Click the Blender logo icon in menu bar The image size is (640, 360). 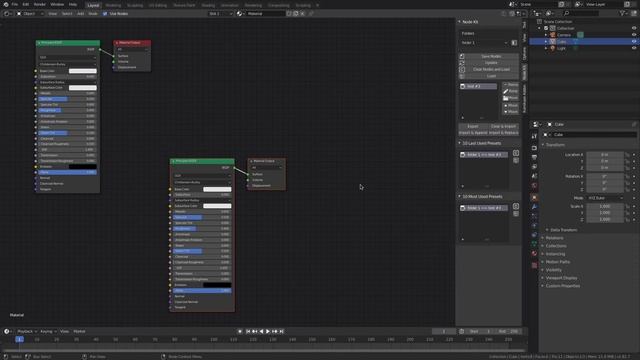(6, 4)
